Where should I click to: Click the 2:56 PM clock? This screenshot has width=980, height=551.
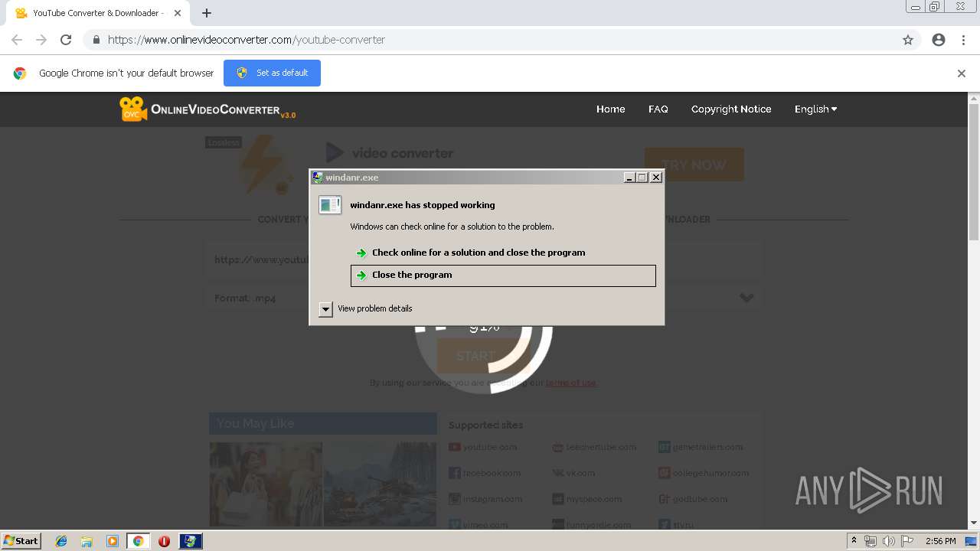tap(940, 541)
